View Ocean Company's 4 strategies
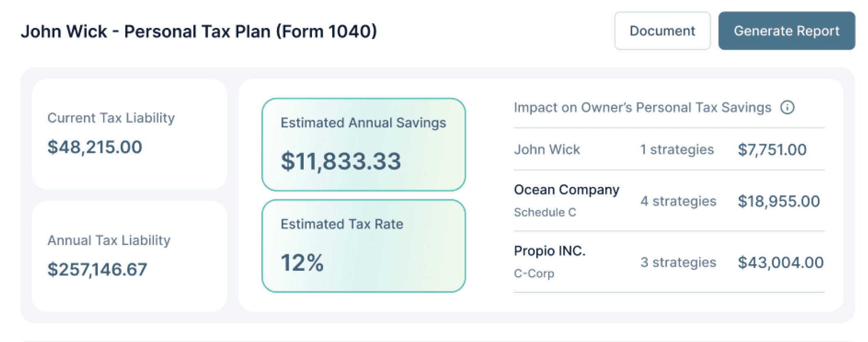This screenshot has width=868, height=342. click(x=678, y=201)
